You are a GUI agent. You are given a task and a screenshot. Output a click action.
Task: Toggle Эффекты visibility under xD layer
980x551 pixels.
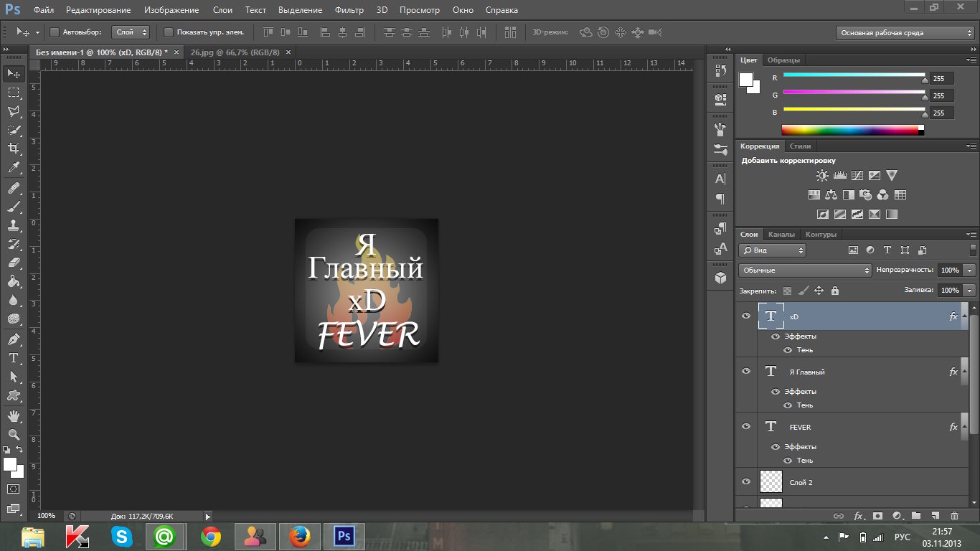point(776,336)
